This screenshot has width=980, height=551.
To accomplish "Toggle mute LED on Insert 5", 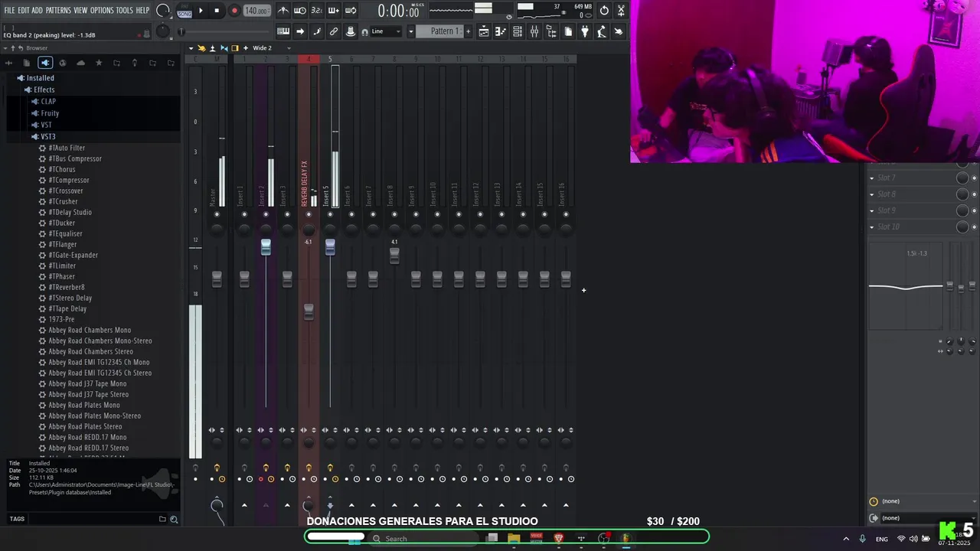I will click(330, 214).
